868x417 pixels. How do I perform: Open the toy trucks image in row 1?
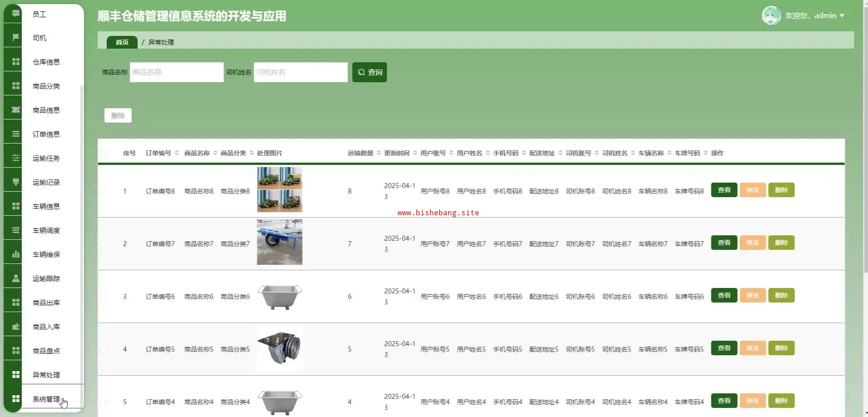[x=280, y=189]
